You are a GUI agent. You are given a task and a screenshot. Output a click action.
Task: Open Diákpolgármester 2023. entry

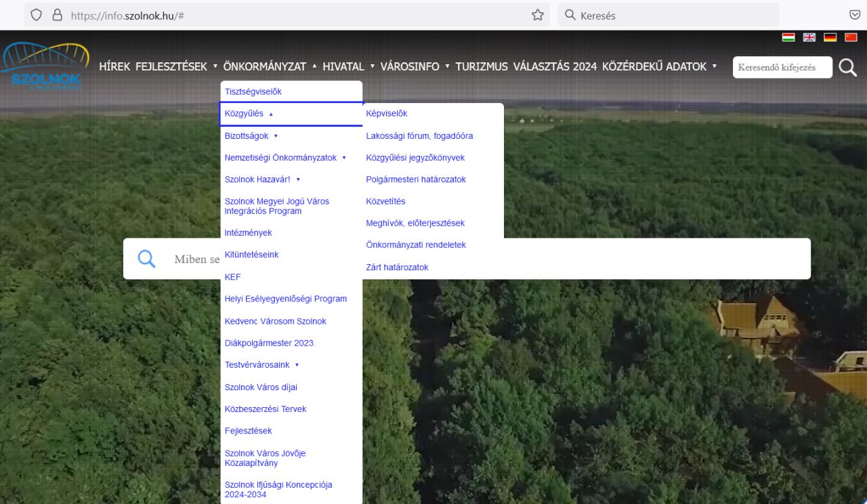(270, 343)
